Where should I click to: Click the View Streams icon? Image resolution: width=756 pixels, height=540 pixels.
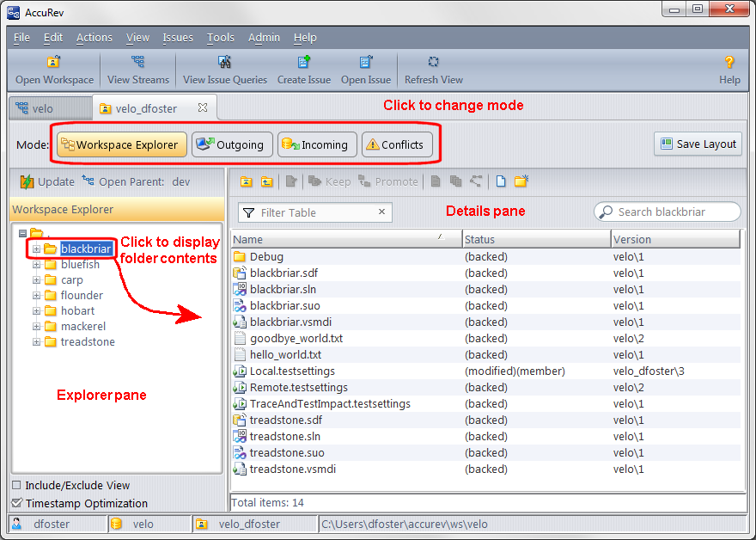click(x=138, y=63)
